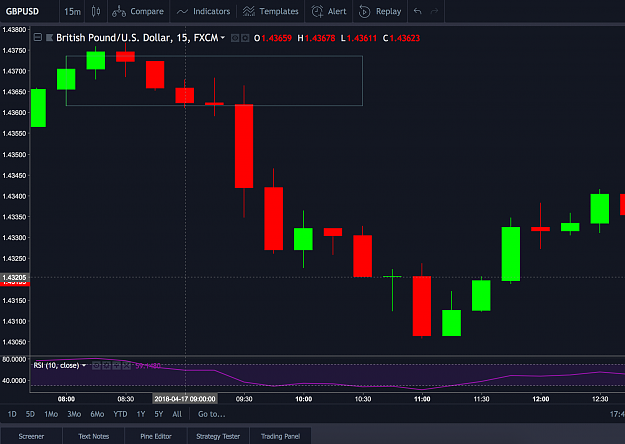
Task: Click the 12:00 time axis label
Action: point(540,399)
